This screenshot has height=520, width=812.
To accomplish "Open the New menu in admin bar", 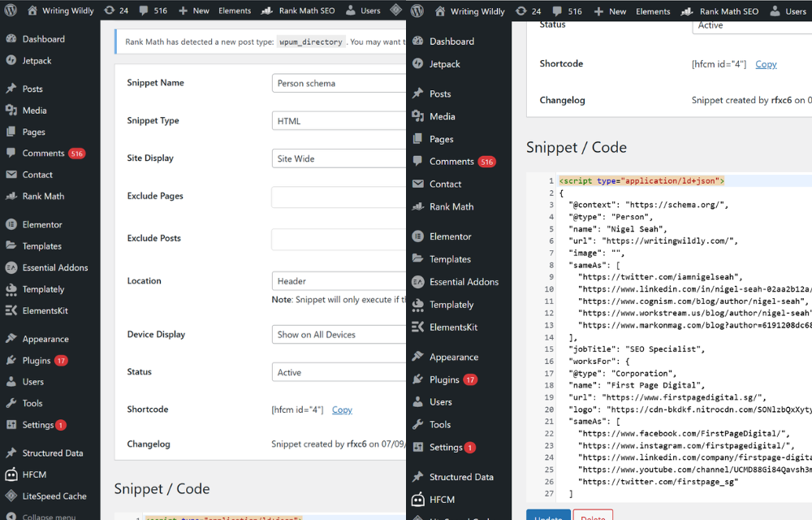I will click(195, 11).
